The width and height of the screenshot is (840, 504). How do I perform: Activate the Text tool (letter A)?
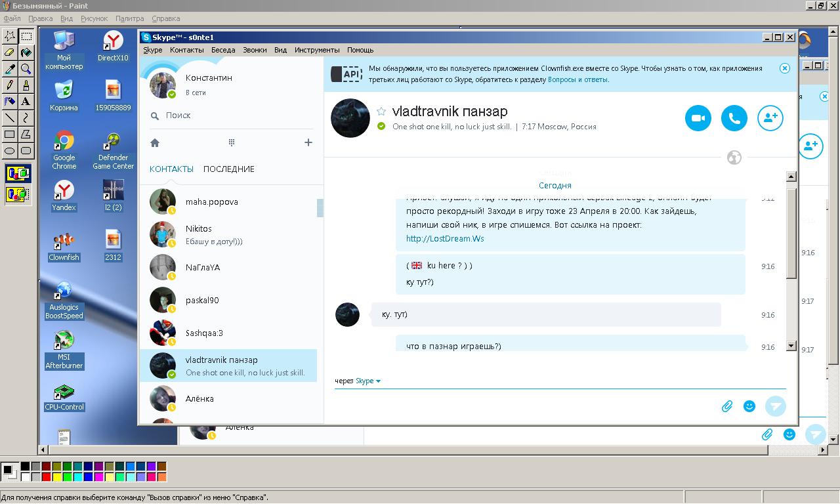pos(26,101)
